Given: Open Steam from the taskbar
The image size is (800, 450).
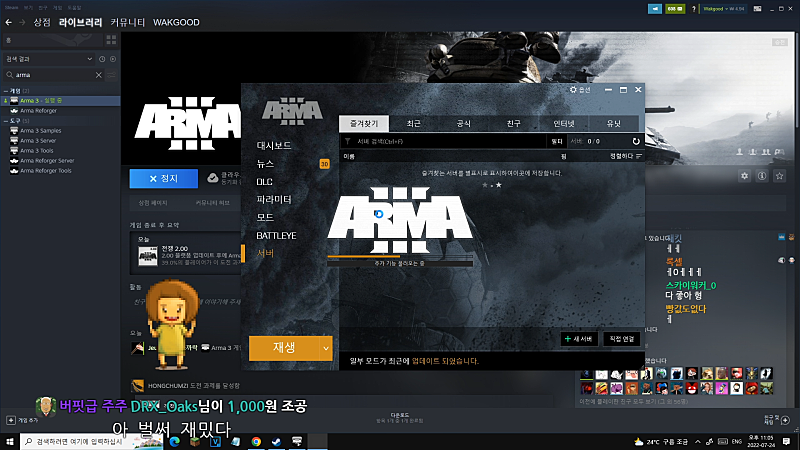Looking at the screenshot, I should (277, 441).
